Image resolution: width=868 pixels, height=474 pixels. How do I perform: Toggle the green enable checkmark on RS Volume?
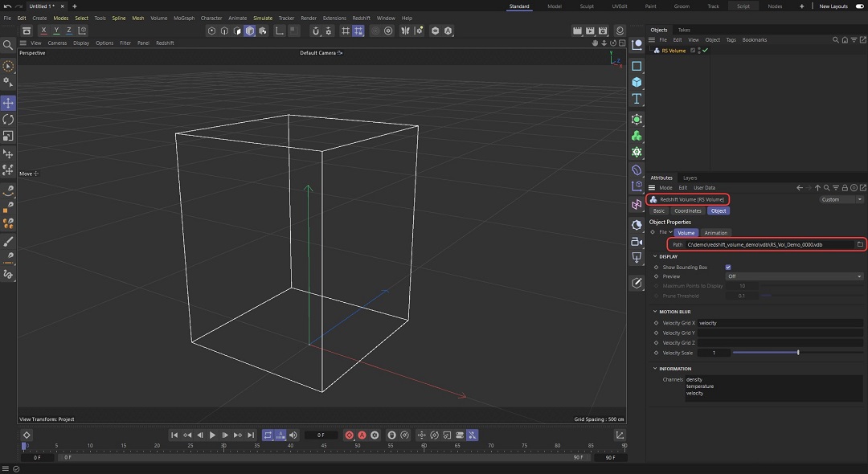[x=705, y=49]
